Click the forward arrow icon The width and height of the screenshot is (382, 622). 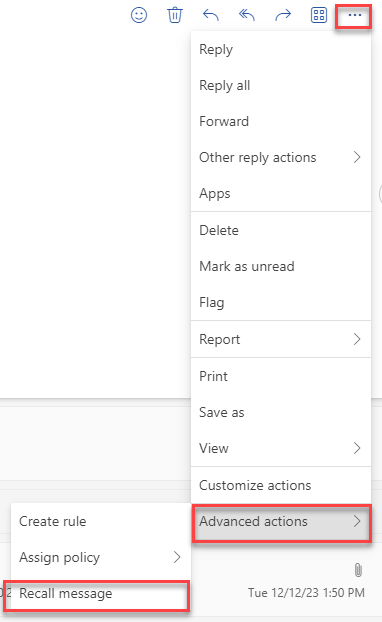pos(283,15)
